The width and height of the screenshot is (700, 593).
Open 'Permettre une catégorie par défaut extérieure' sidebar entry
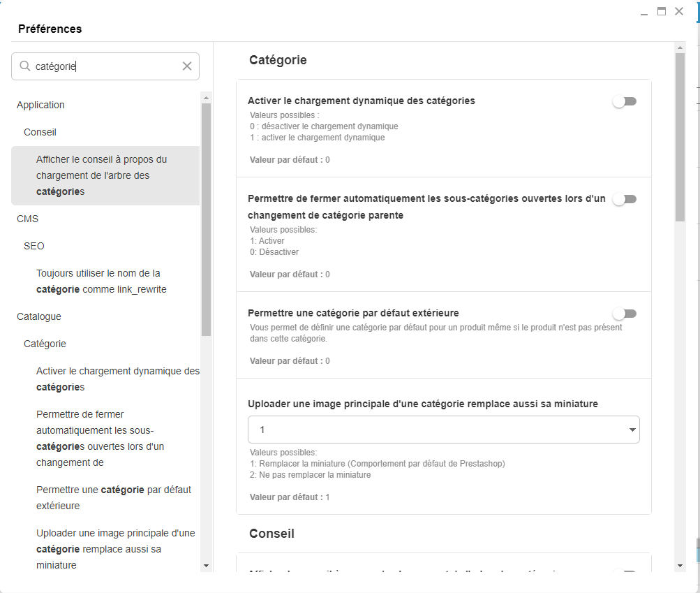pyautogui.click(x=114, y=497)
